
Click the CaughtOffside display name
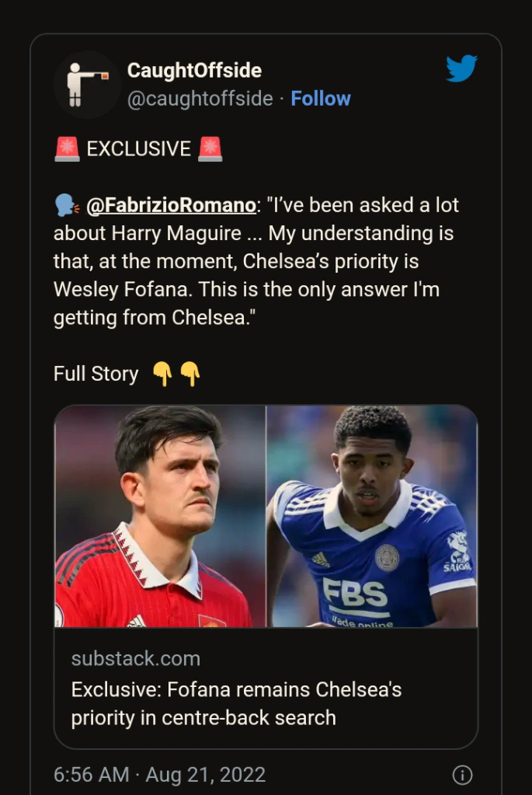[x=194, y=71]
